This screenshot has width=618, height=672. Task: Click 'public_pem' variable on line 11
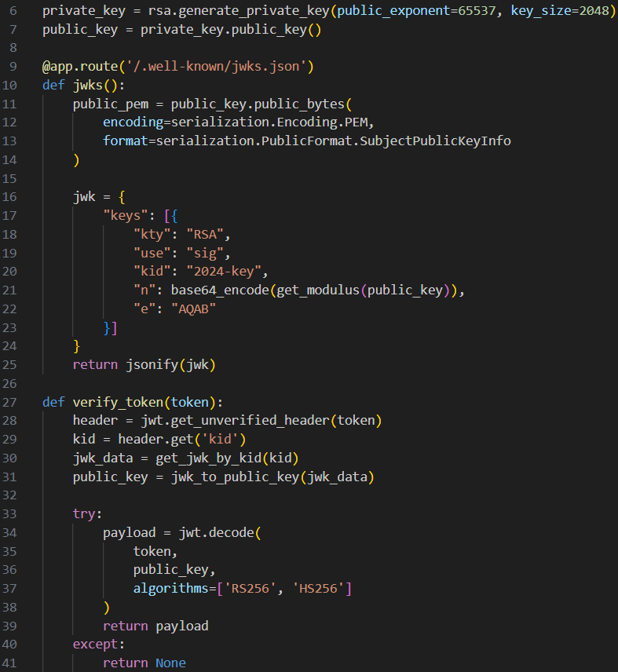[x=111, y=104]
